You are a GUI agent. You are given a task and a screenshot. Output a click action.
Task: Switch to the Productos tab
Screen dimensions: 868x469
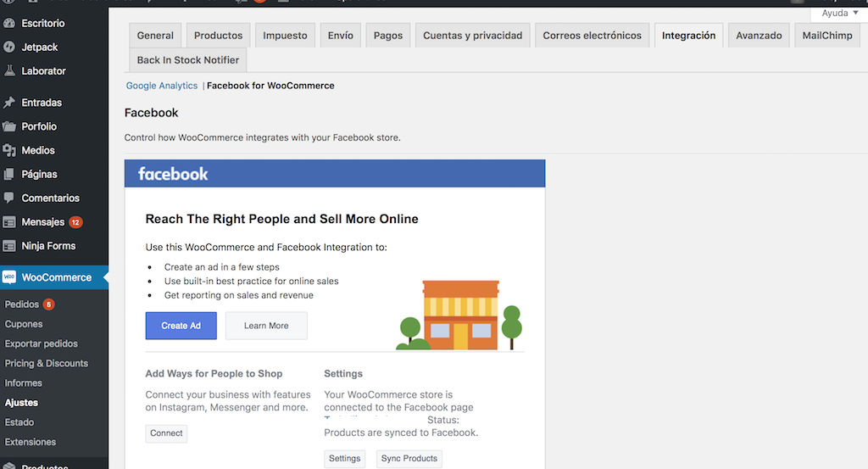(218, 36)
